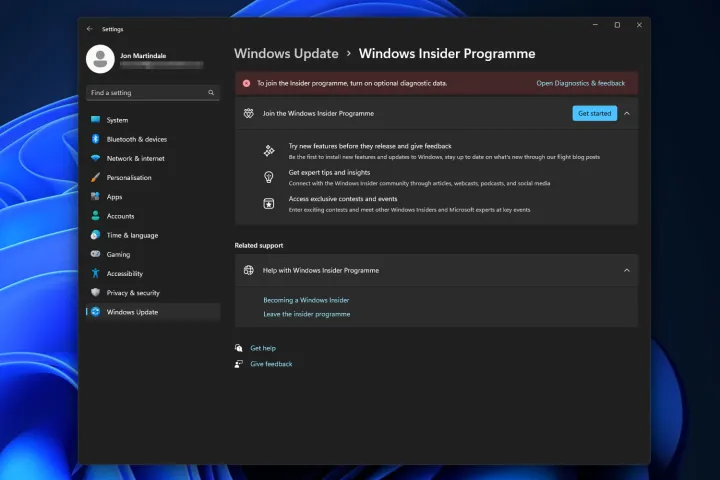The height and width of the screenshot is (480, 720).
Task: Open Diagnostics & feedback link
Action: (x=580, y=84)
